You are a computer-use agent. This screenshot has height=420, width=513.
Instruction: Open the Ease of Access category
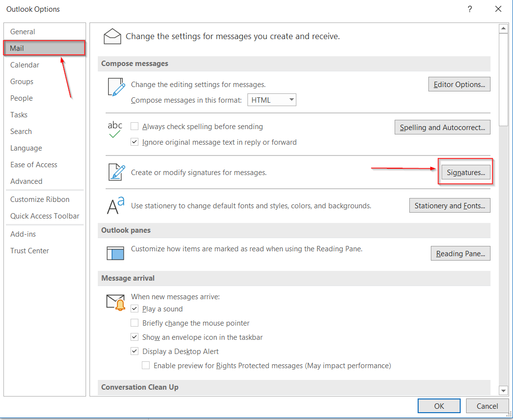click(45, 165)
